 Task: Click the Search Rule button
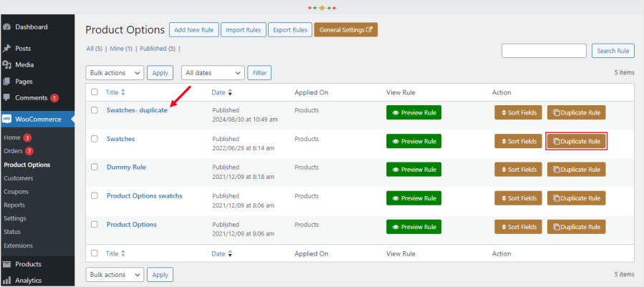(613, 51)
